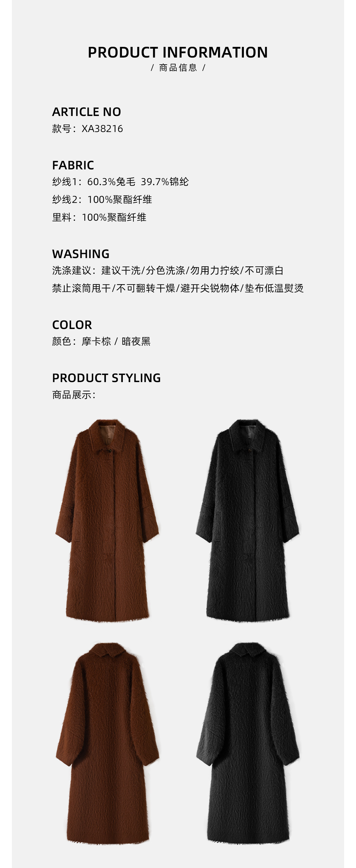Click the 摩卡棕 color name
The image size is (356, 868).
click(96, 341)
